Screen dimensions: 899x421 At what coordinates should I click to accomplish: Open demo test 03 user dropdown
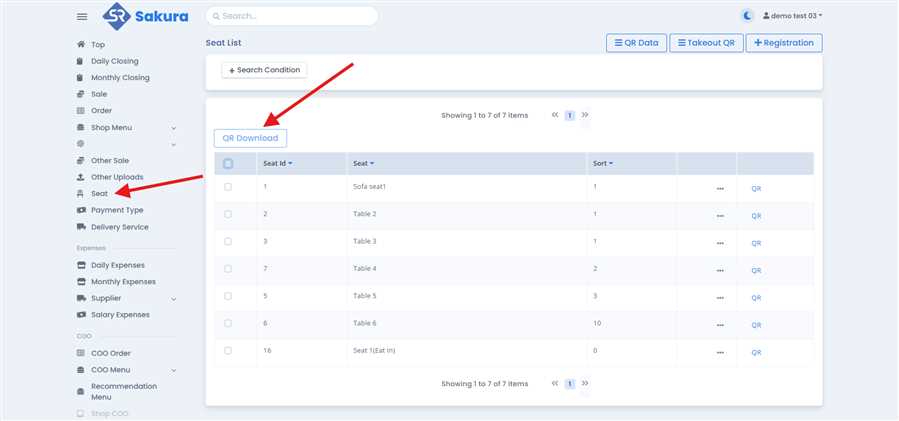click(x=792, y=16)
